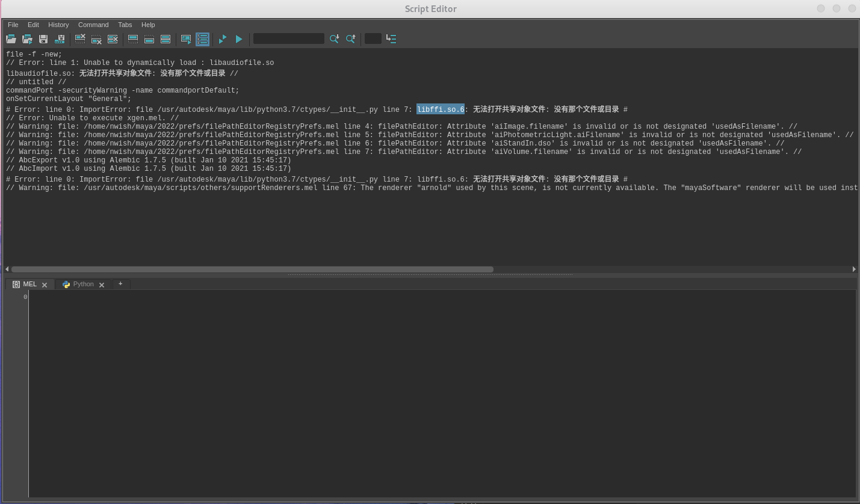Screen dimensions: 860x504
Task: Switch to the Python tab
Action: (x=83, y=284)
